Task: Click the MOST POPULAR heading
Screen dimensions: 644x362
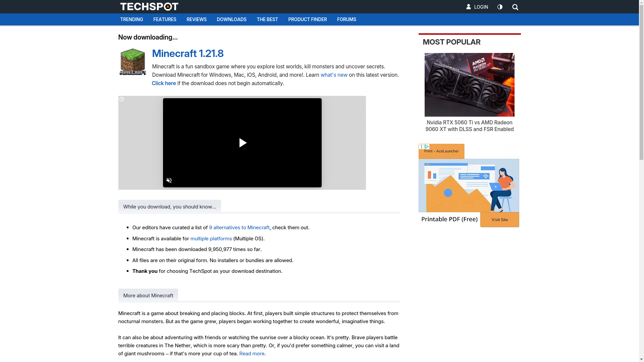Action: click(451, 42)
